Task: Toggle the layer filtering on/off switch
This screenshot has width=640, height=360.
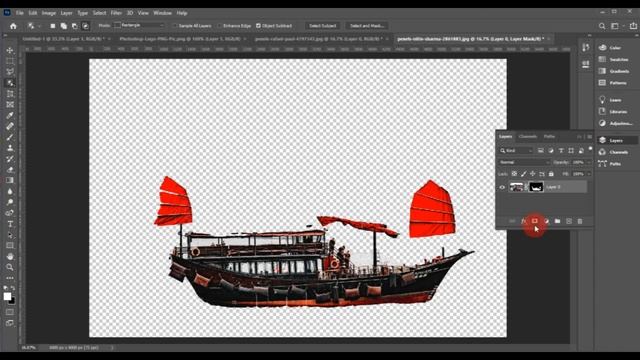Action: (590, 149)
